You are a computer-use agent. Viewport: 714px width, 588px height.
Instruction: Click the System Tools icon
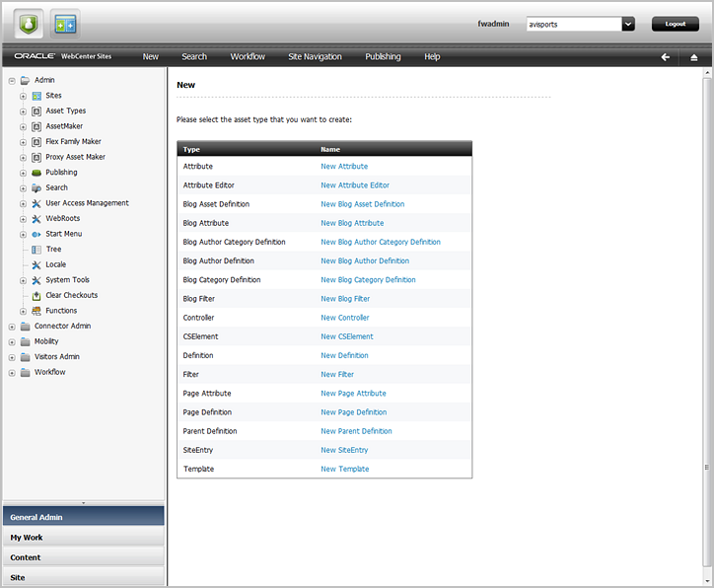click(36, 280)
